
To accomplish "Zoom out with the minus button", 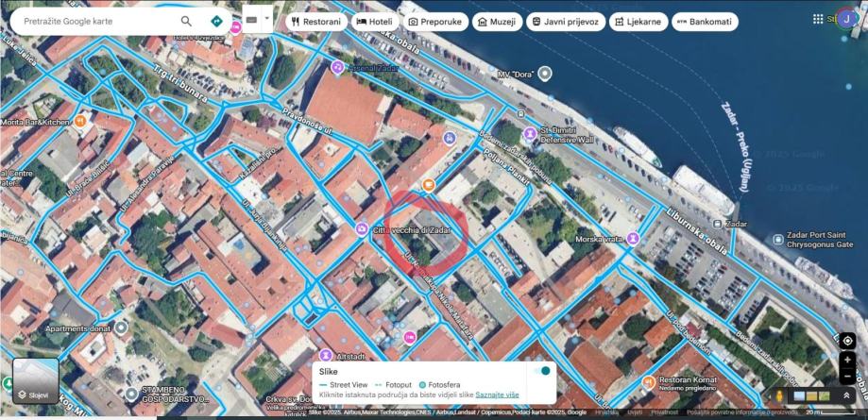I will pos(847,376).
